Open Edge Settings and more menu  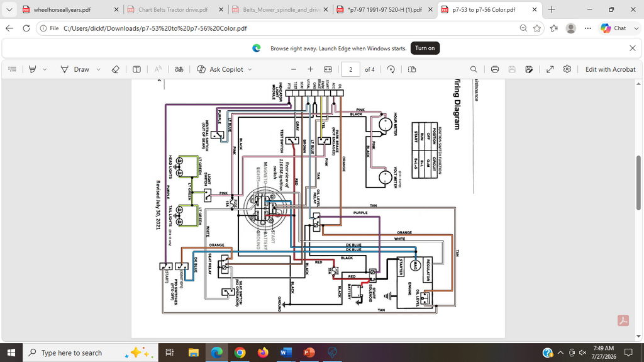tap(588, 28)
